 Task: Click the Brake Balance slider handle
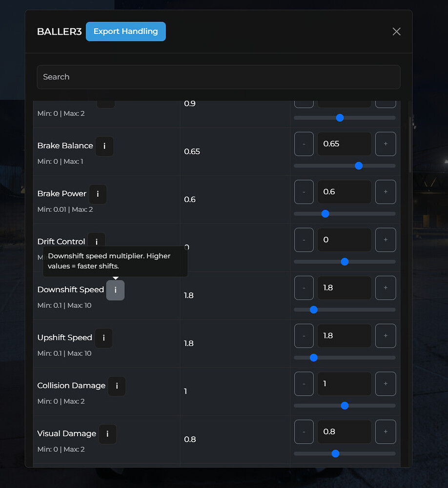click(359, 165)
